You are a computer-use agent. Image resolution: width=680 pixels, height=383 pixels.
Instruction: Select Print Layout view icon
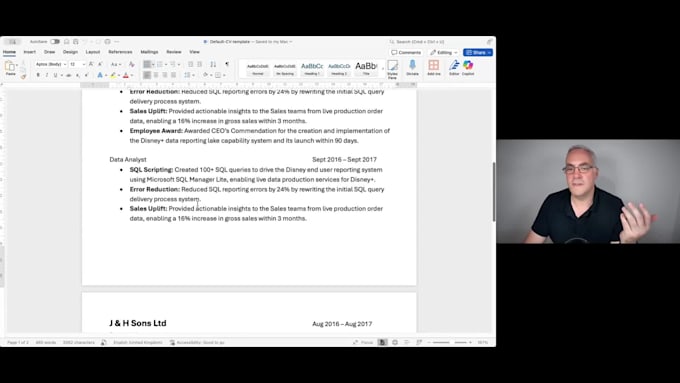(382, 343)
